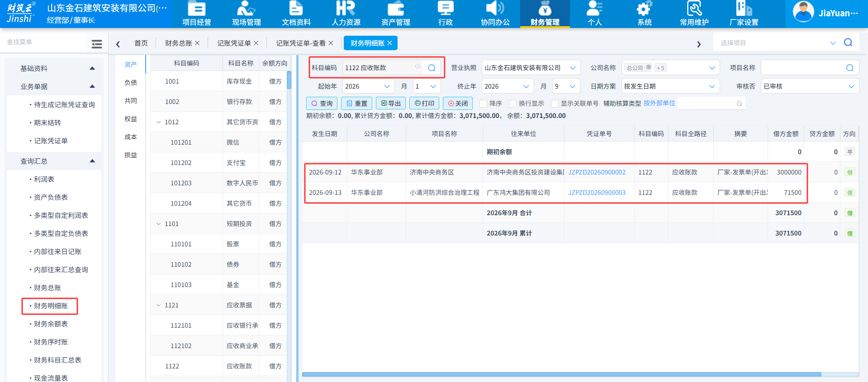Open the 行政 module icon

(445, 14)
